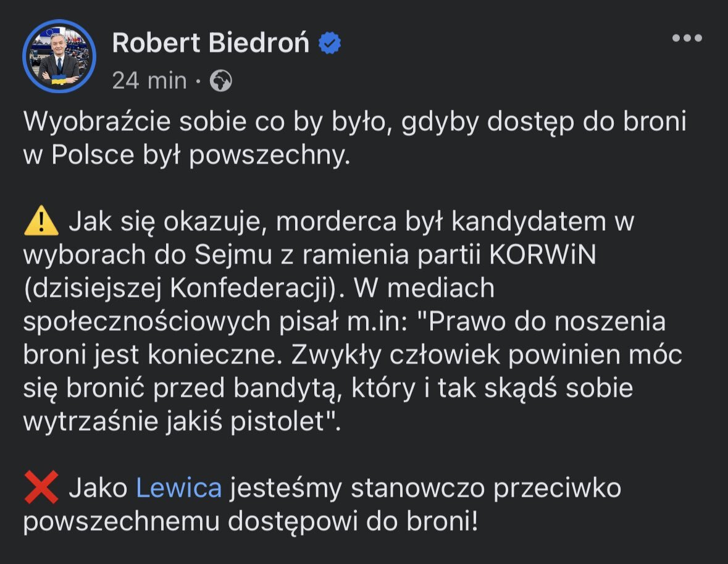
Task: Open Robert Biedroń's profile picture
Action: [x=59, y=57]
